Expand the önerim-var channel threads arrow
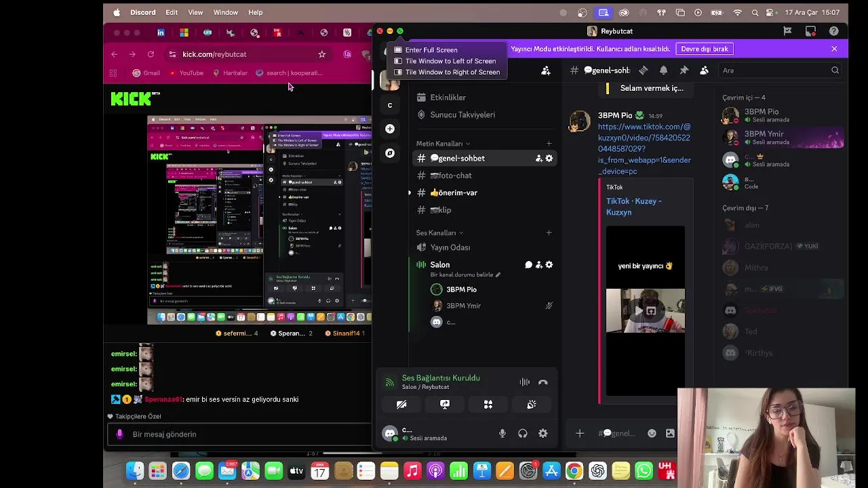Screen dimensions: 868x488 tap(409, 193)
